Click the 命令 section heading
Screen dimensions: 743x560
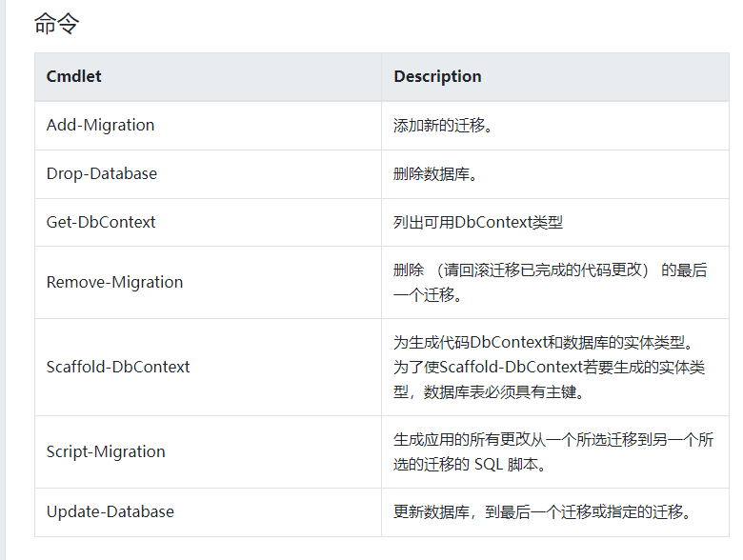pos(56,24)
